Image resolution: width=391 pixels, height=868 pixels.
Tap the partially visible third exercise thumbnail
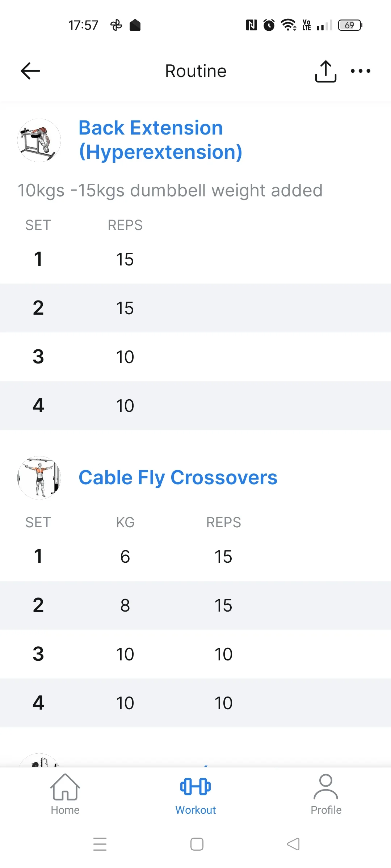point(39,761)
